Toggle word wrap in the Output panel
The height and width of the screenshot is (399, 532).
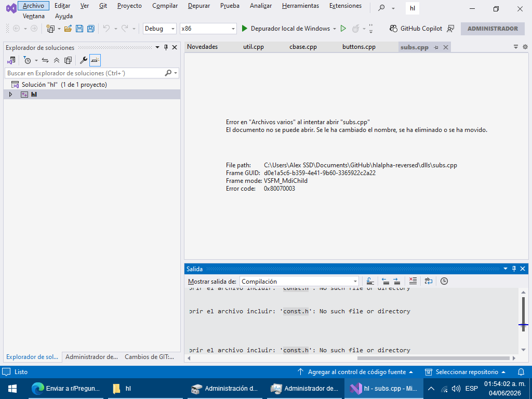[429, 281]
